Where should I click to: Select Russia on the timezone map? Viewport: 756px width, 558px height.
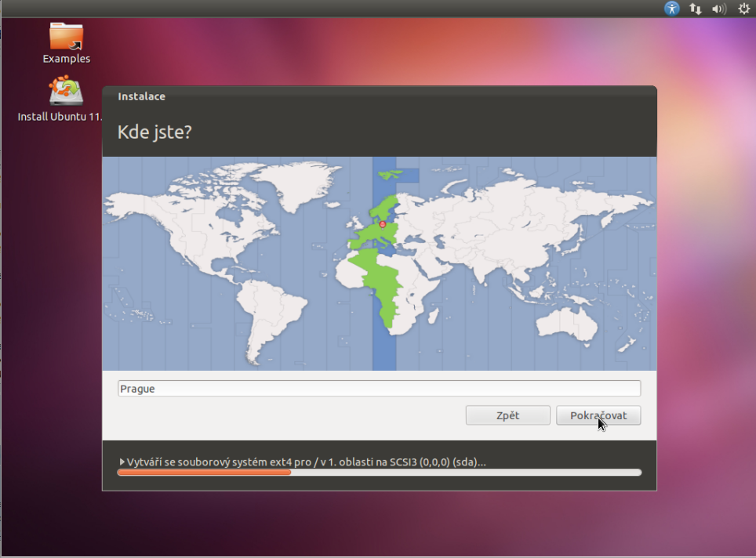510,204
